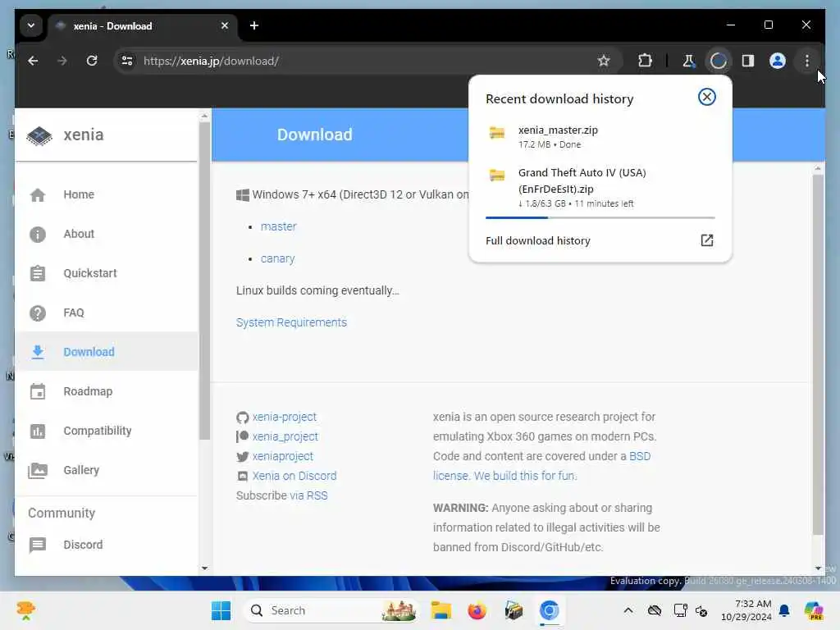
Task: Select the Grand Theft Auto IV zip download
Action: [600, 188]
